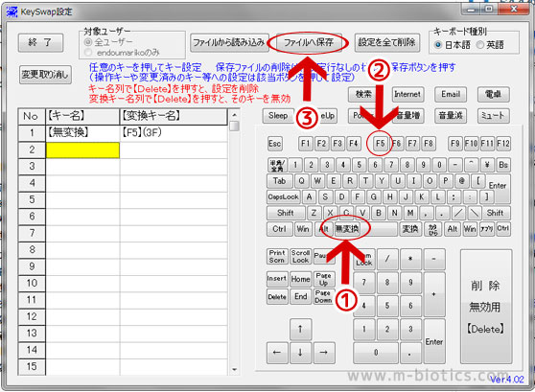Click the 【キー名】 column header
This screenshot has width=535, height=392.
pos(82,116)
